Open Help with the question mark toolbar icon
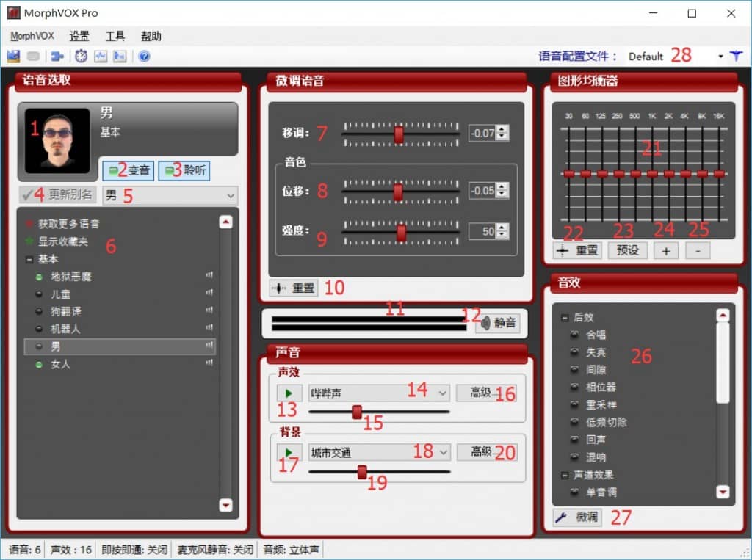The image size is (752, 560). [x=144, y=56]
